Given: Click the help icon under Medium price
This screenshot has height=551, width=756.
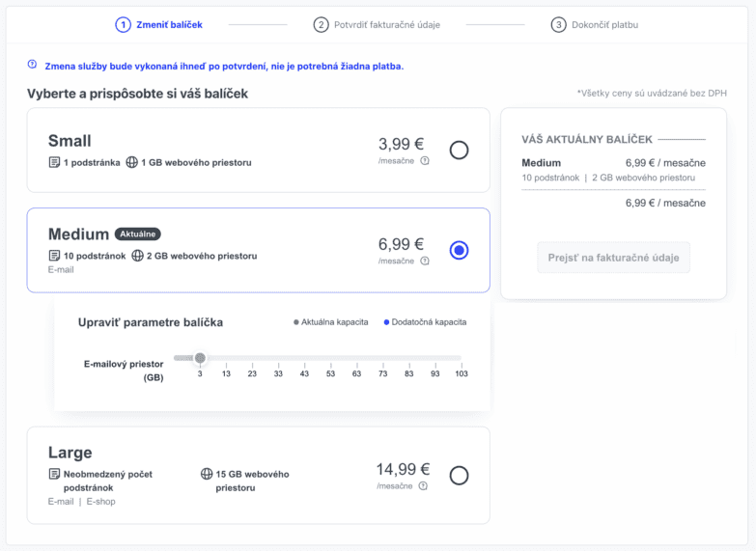Looking at the screenshot, I should point(425,262).
